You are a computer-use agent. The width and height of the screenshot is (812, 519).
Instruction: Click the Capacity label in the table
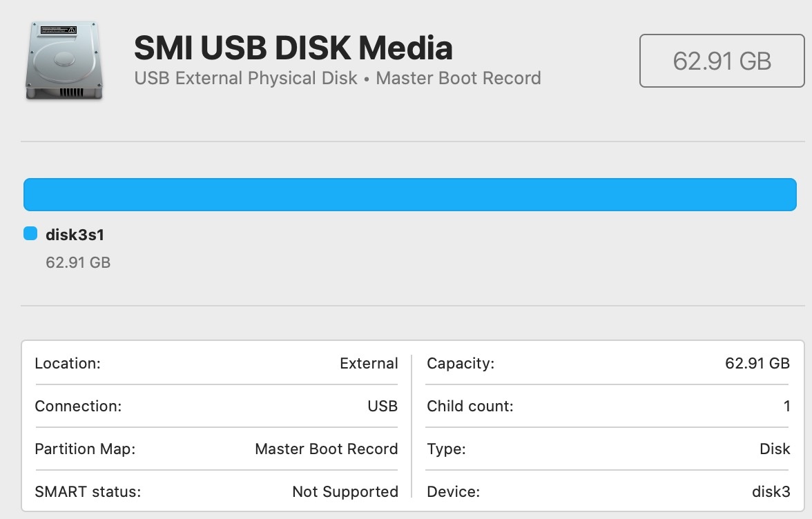(x=461, y=364)
